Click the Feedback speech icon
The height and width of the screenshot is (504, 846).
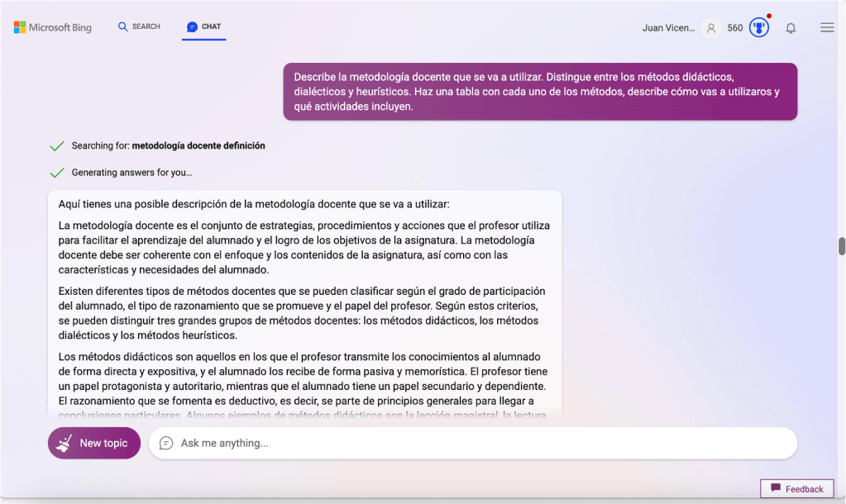(775, 488)
